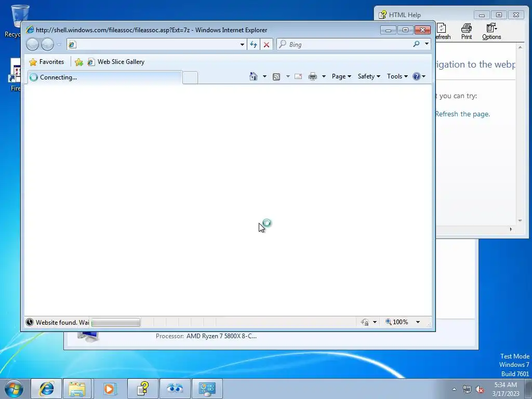Click the Read Mail icon

(298, 76)
